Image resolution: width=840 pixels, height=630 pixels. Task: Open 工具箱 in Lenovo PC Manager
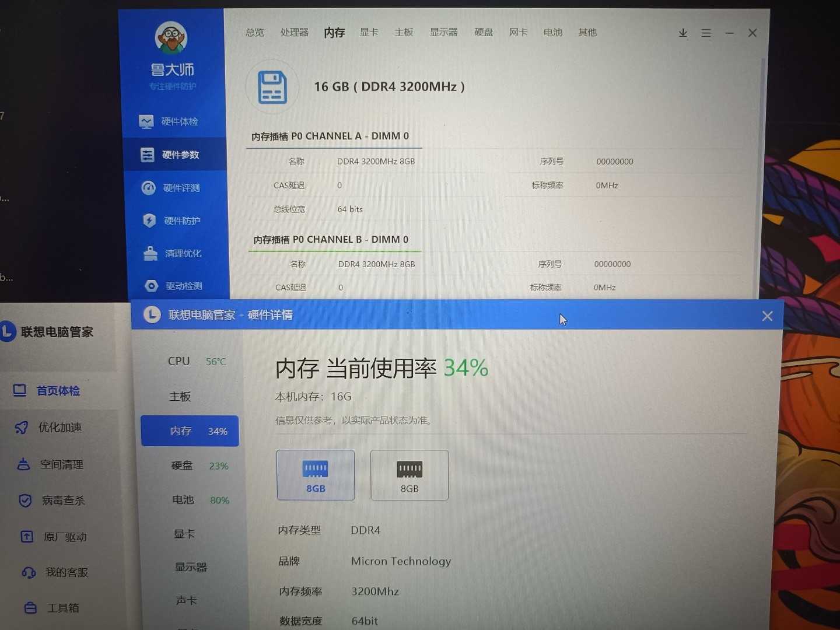pos(51,608)
